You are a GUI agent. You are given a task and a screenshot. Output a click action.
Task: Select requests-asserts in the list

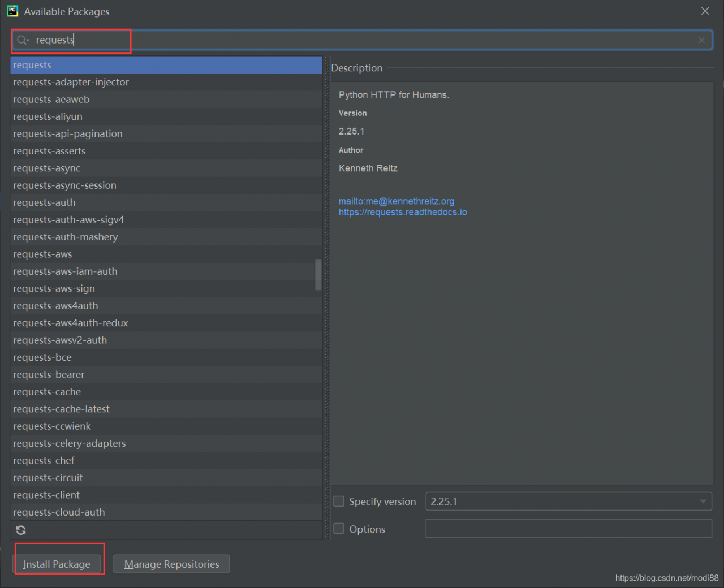point(166,151)
